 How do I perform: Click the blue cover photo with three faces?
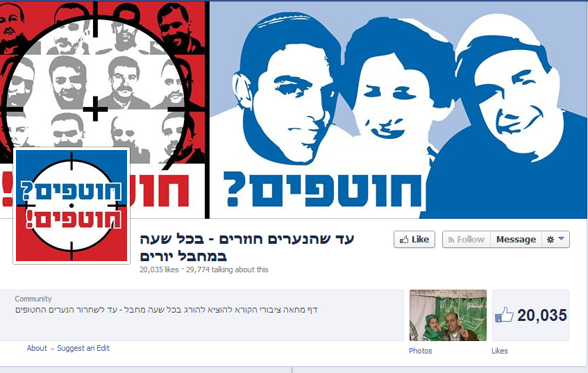398,110
